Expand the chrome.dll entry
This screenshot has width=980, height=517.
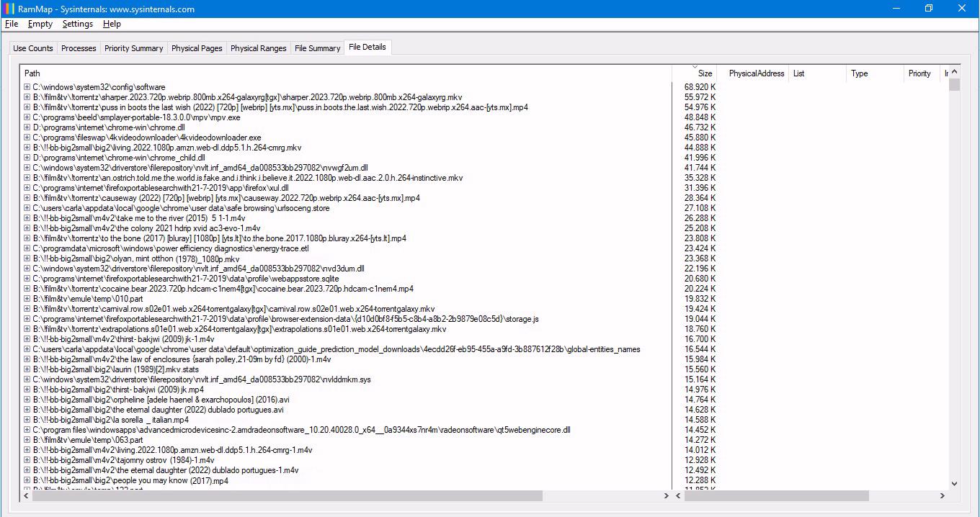pyautogui.click(x=27, y=127)
